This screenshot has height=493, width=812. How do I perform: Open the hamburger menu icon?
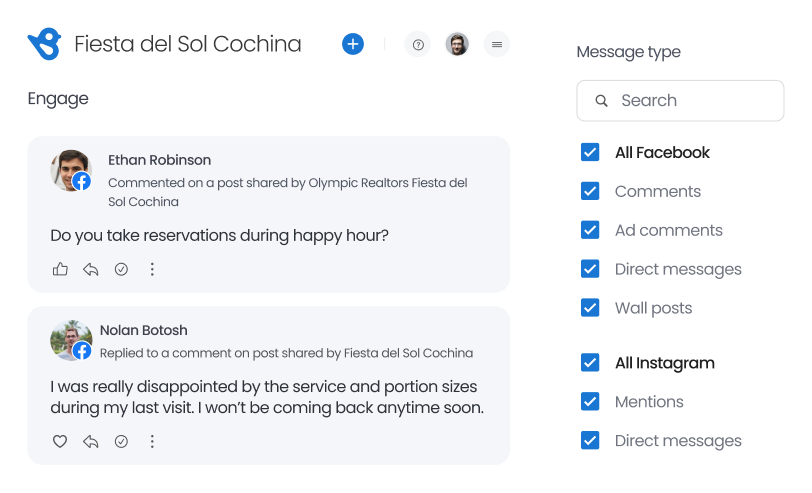pyautogui.click(x=497, y=44)
